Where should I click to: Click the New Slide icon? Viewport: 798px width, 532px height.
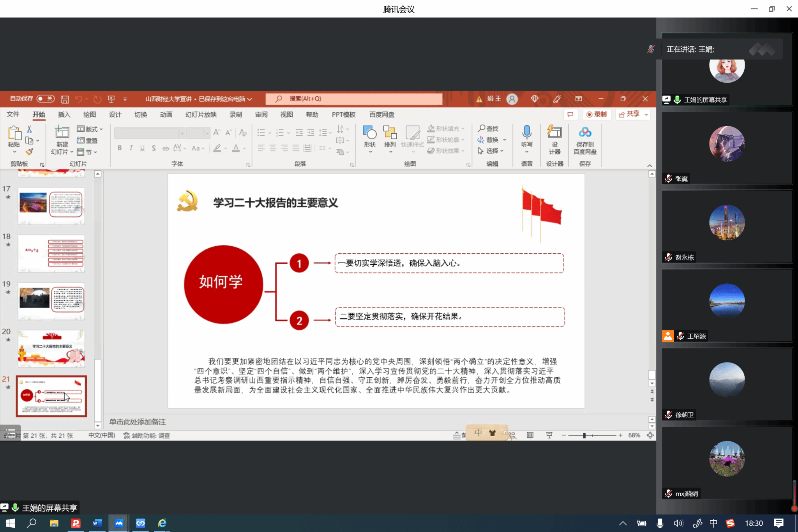coord(62,133)
